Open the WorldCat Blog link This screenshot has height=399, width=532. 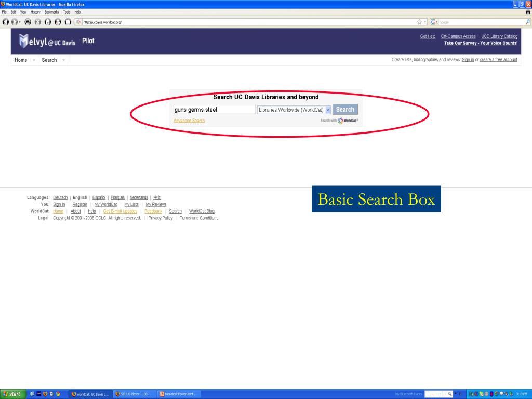[x=202, y=211]
